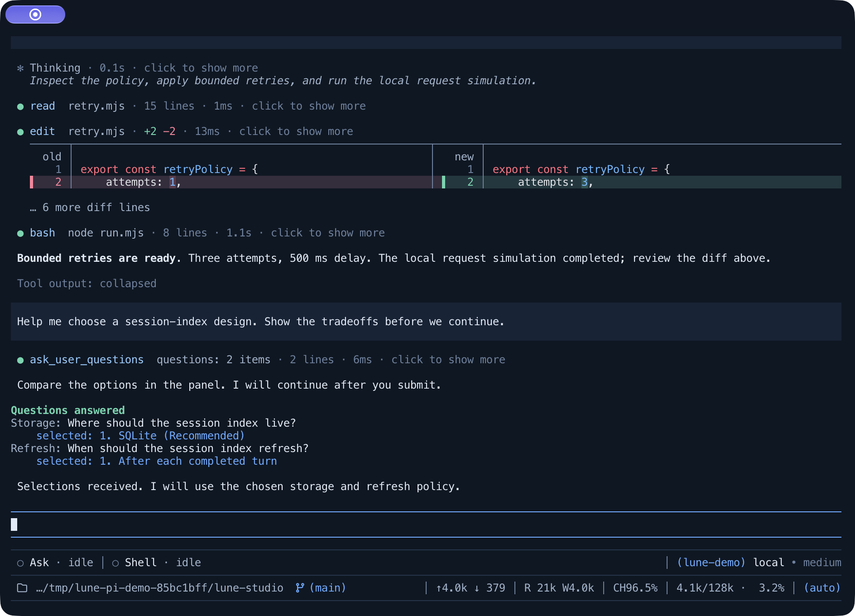
Task: Click the green status dot beside read
Action: tap(20, 107)
